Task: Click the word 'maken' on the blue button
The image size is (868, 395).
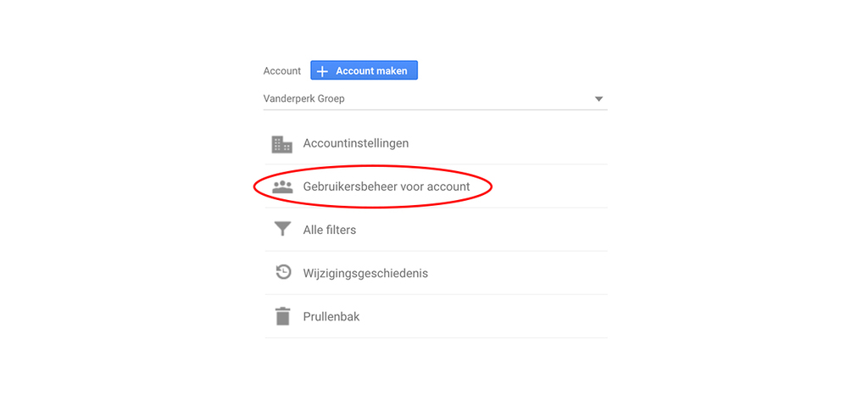Action: (392, 71)
